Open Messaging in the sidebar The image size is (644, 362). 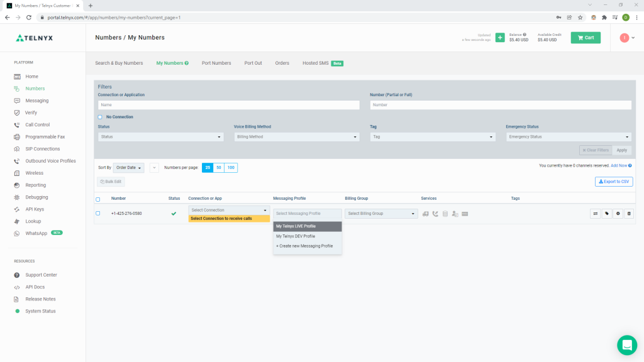pyautogui.click(x=36, y=101)
